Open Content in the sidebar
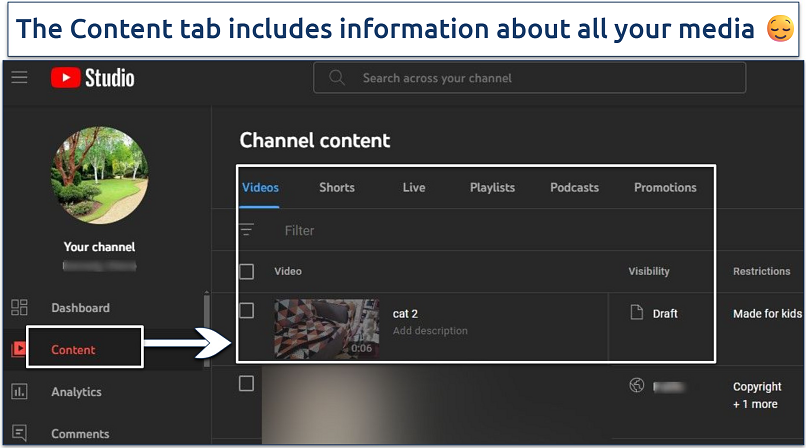Image resolution: width=806 pixels, height=448 pixels. [74, 350]
